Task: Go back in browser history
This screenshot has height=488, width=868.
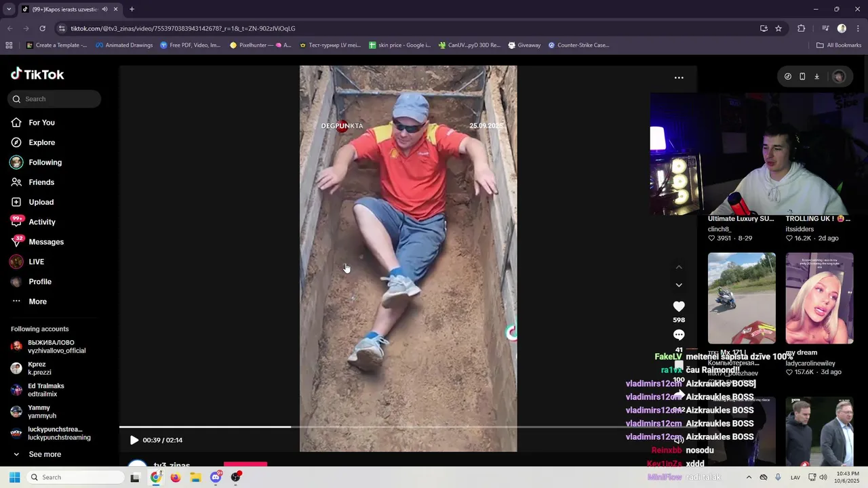Action: click(x=9, y=28)
